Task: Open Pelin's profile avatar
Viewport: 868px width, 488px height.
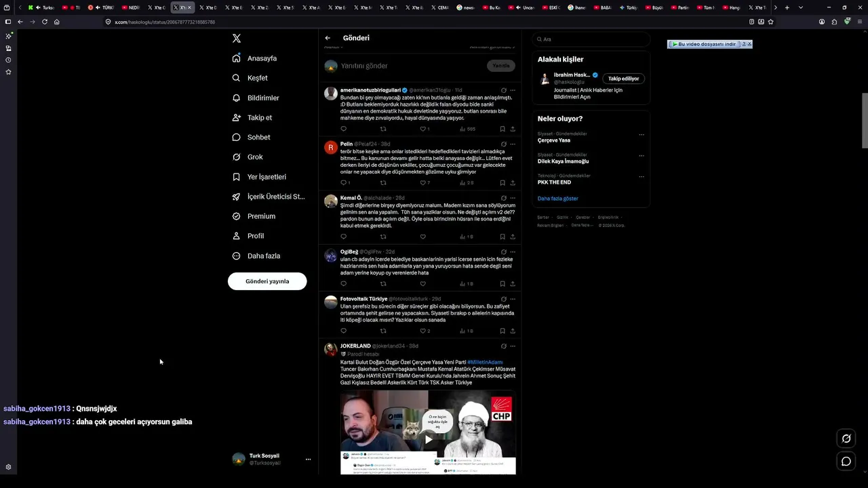Action: pos(331,148)
